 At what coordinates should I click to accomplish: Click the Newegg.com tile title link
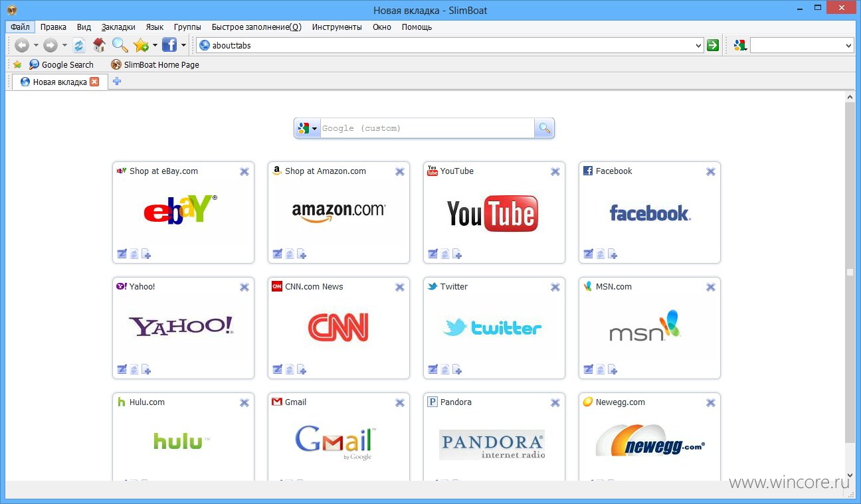(x=620, y=402)
